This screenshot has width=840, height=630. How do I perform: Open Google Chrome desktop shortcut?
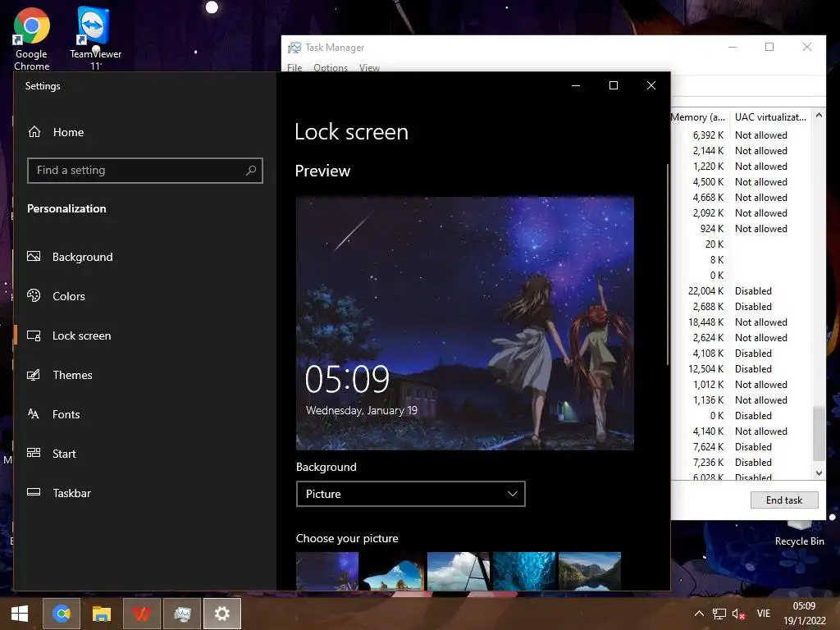(32, 39)
